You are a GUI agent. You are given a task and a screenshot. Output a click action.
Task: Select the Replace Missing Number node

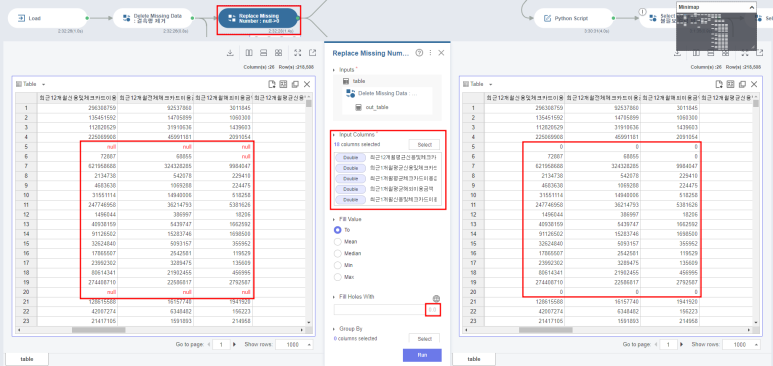(x=258, y=18)
